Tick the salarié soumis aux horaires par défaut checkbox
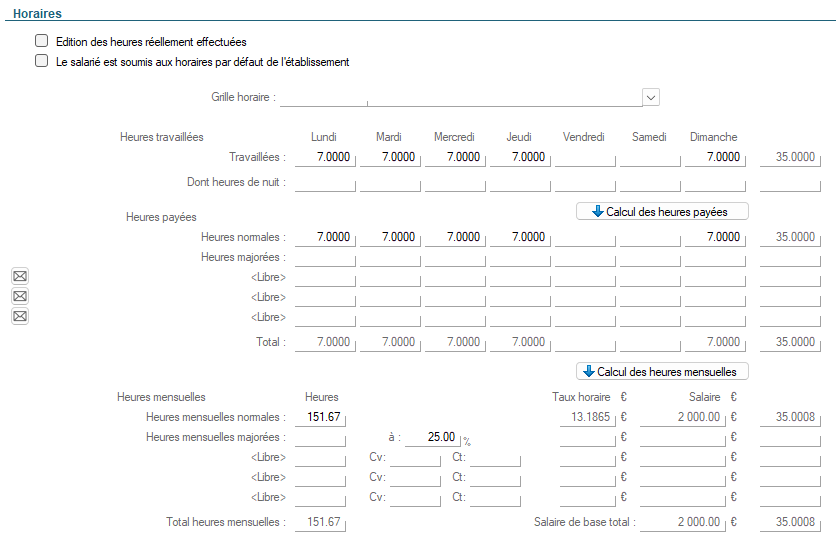Screen dimensions: 837x545 point(41,61)
